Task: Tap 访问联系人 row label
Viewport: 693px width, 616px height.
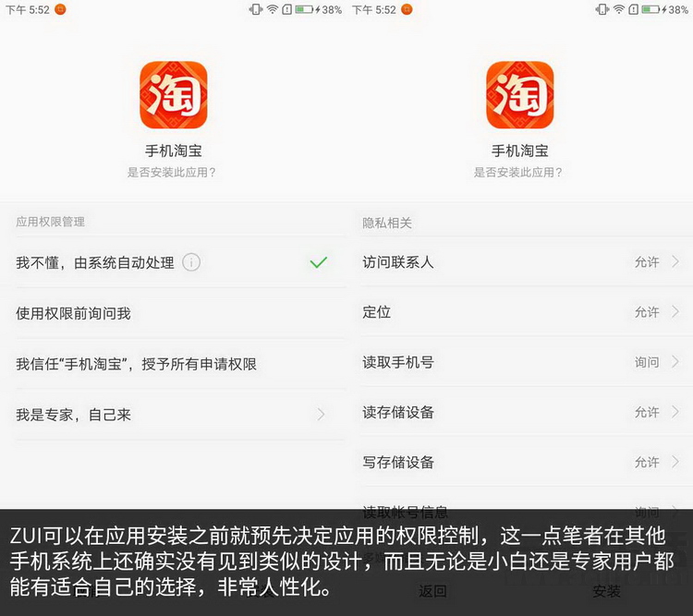Action: click(x=397, y=262)
